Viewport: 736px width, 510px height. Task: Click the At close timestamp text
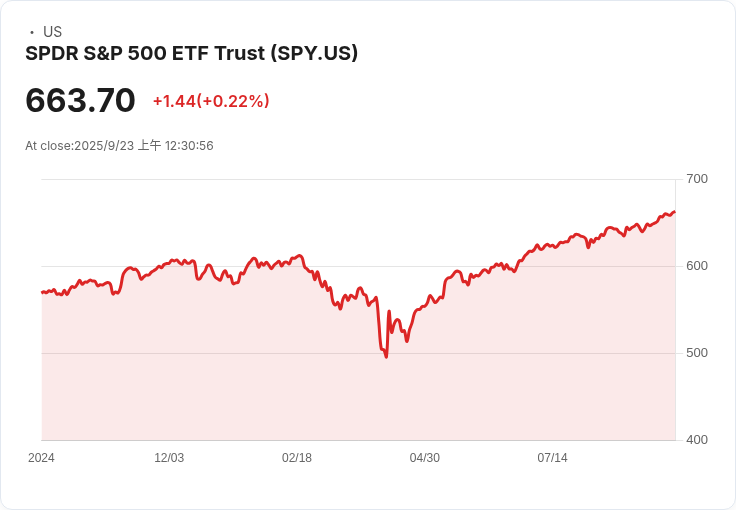pos(119,145)
